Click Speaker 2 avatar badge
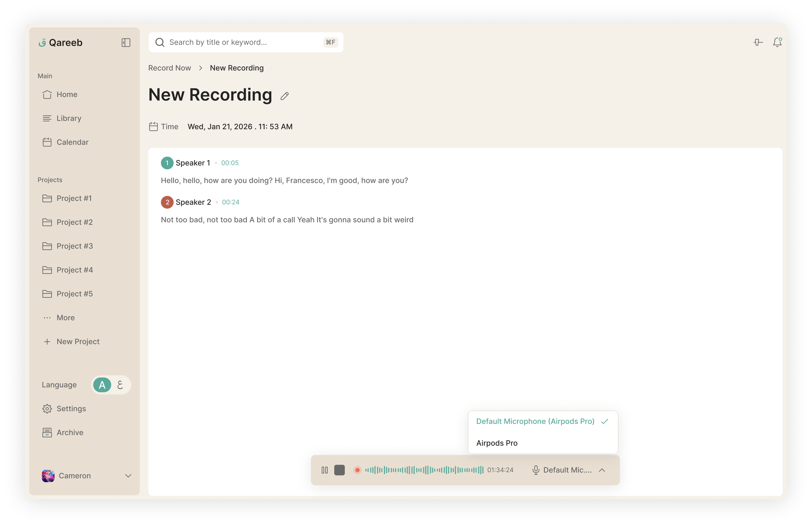Image resolution: width=812 pixels, height=526 pixels. 167,202
